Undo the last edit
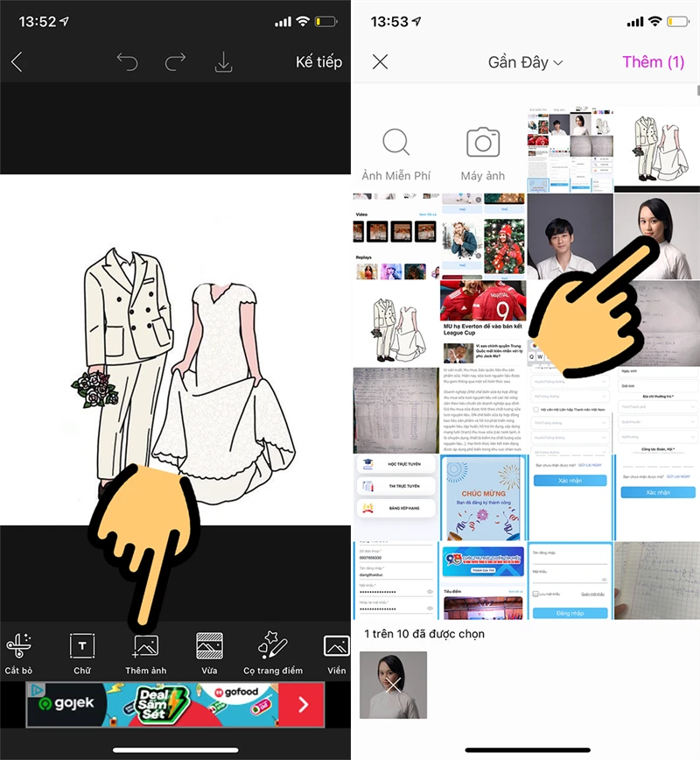The width and height of the screenshot is (700, 760). [128, 62]
